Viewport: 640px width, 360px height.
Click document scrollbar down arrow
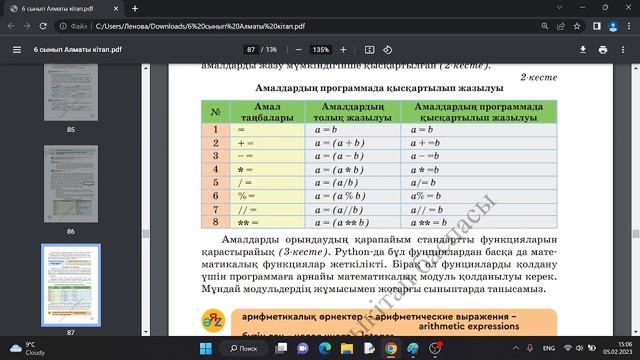pos(636,332)
